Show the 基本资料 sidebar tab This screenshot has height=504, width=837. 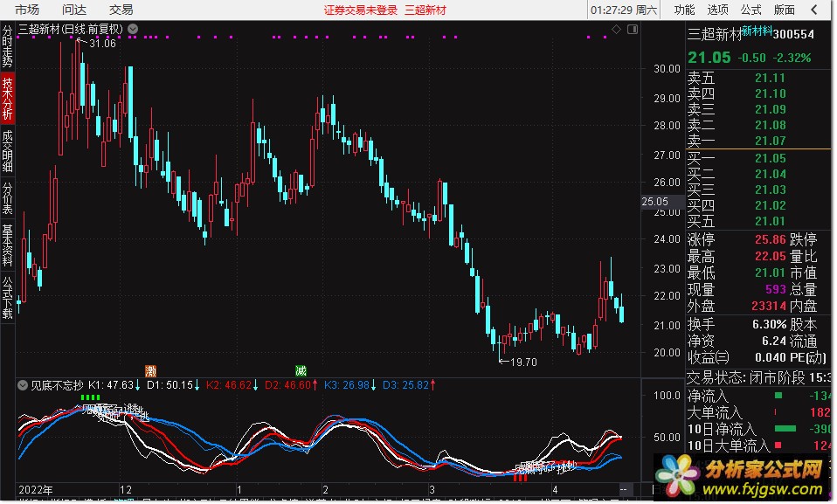(8, 245)
